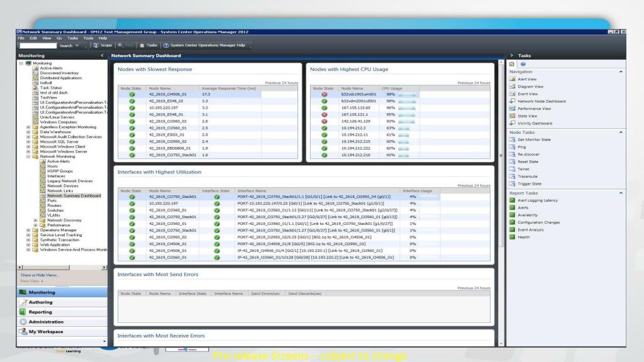Viewport: 644px width, 362px height.
Task: Expand the Agentless Exception Monitoring tree node
Action: (x=28, y=127)
